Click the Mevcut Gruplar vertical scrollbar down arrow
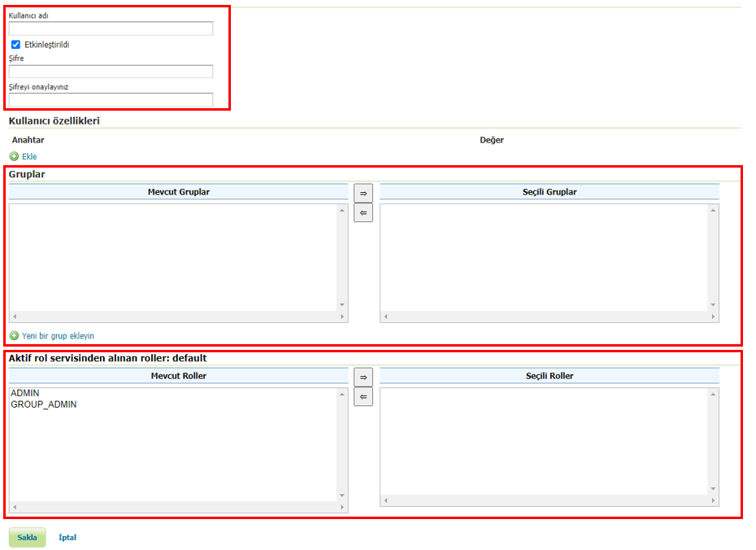756x550 pixels. click(x=342, y=305)
